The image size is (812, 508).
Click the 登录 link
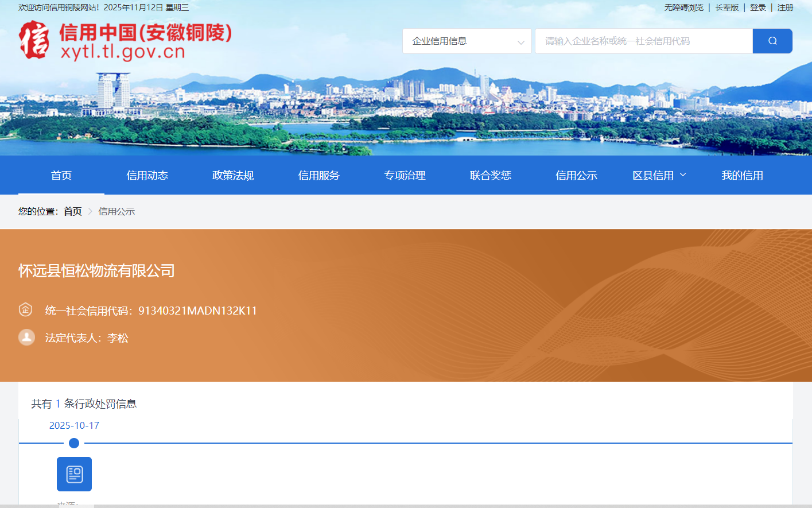pyautogui.click(x=758, y=7)
